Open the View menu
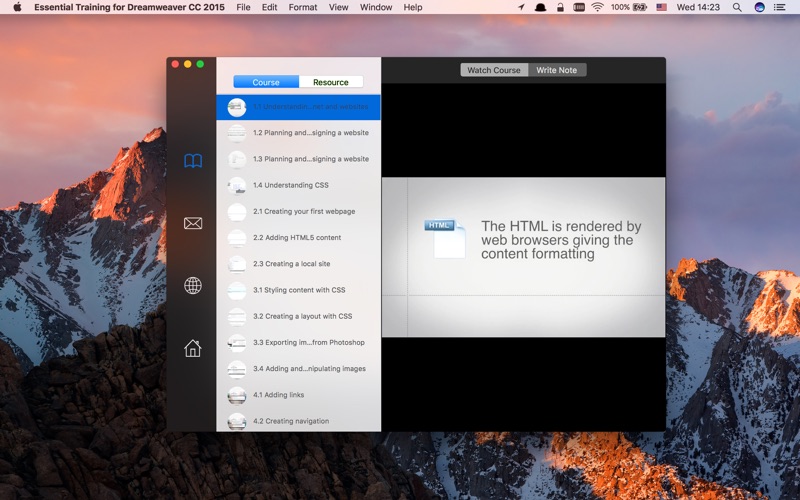 coord(338,7)
